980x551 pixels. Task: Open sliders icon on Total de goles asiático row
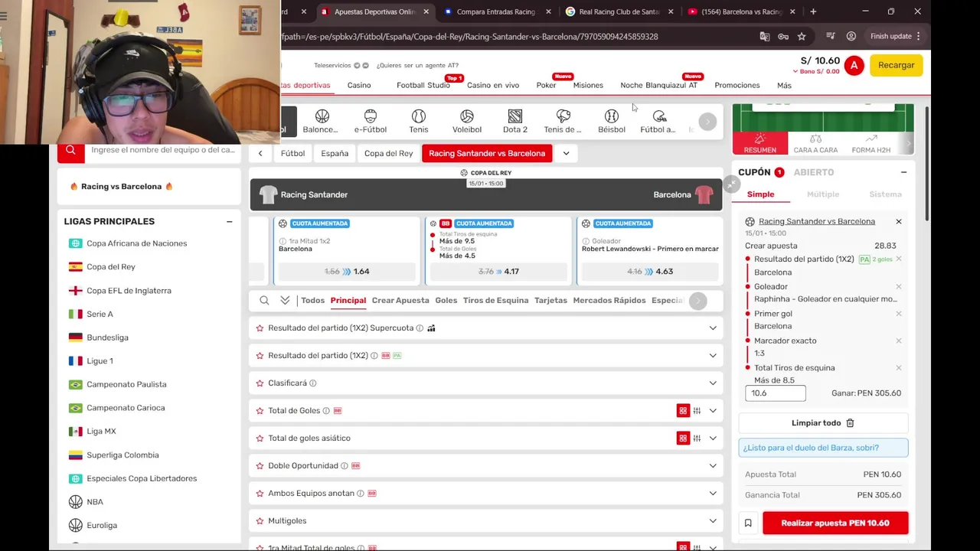pos(697,439)
